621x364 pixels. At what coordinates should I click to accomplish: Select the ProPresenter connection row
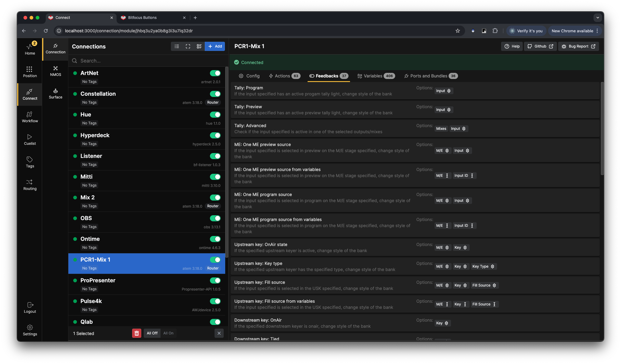pos(146,284)
